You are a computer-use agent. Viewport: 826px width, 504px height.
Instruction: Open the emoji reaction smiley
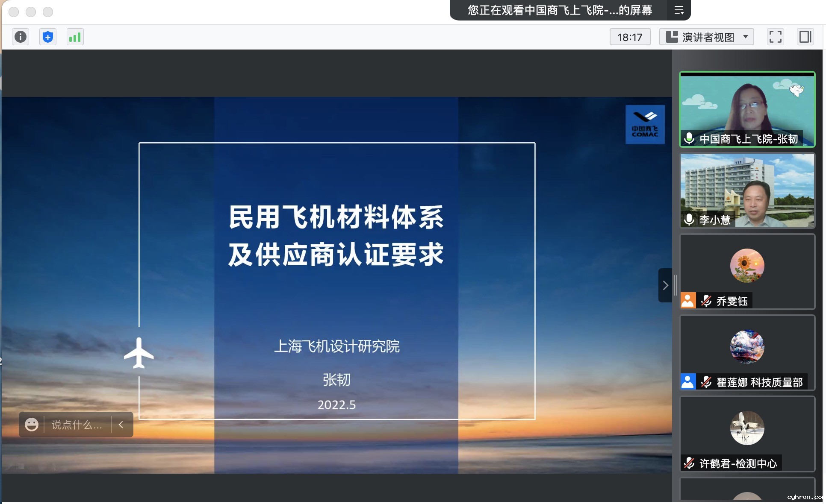(x=31, y=424)
